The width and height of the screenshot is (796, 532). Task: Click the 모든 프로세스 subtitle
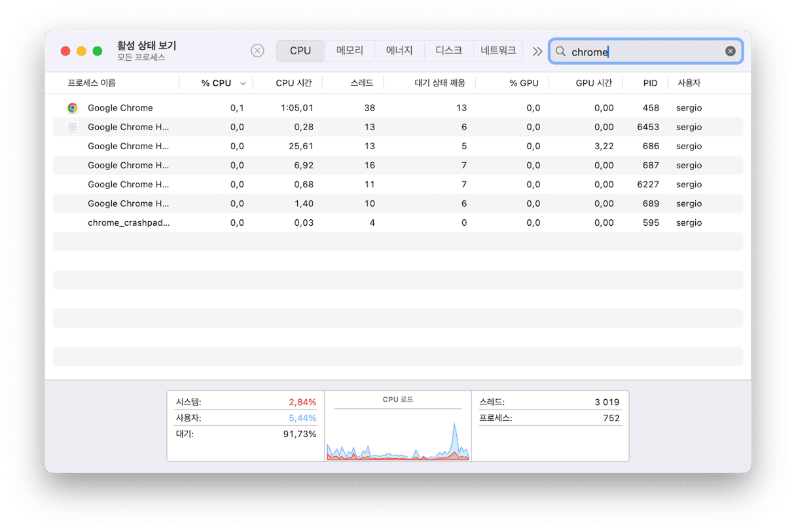click(141, 58)
